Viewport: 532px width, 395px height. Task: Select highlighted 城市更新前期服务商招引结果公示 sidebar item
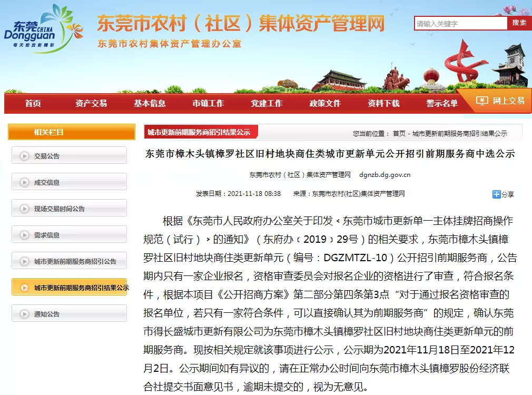(69, 287)
